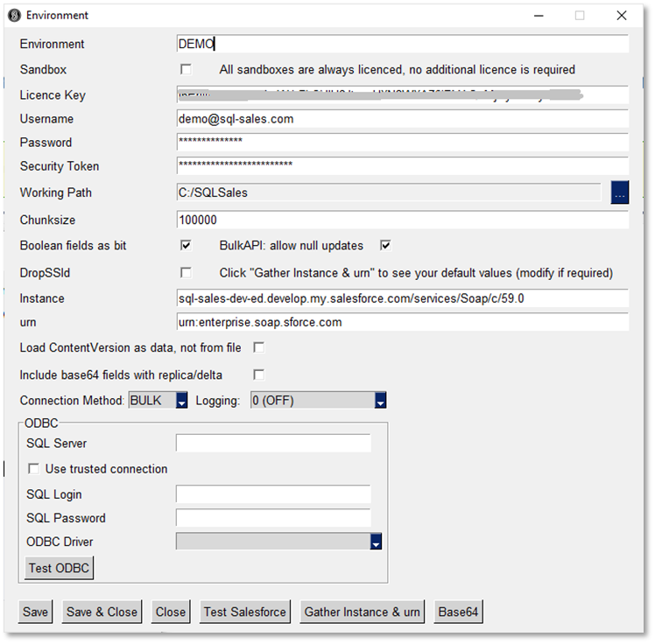Click the Security Token field
Screen dimensions: 655x644
(403, 166)
